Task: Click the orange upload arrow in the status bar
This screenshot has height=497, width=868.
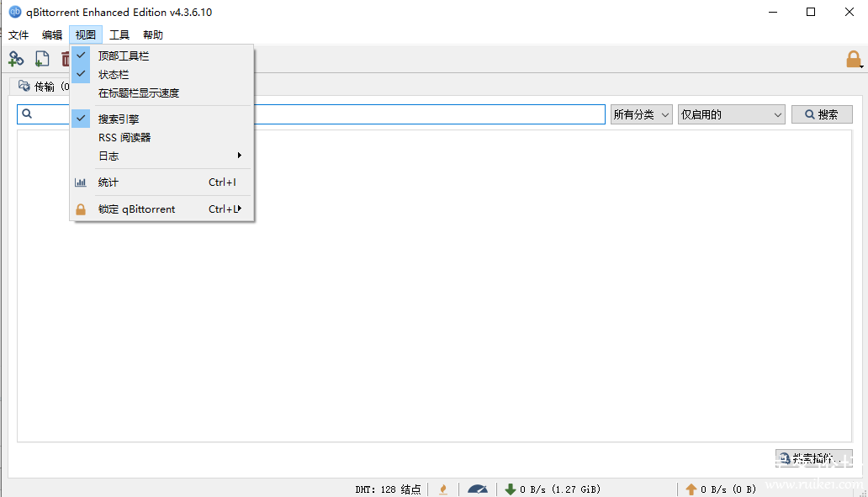Action: [691, 489]
